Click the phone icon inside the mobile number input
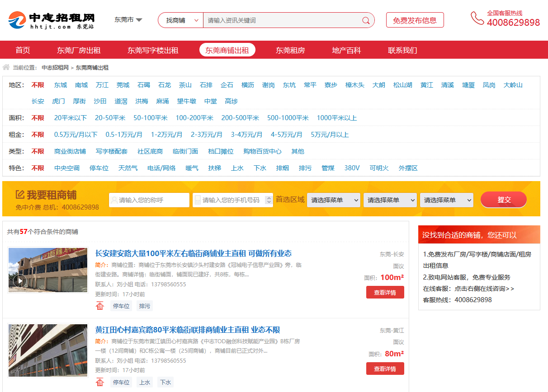Viewport: 548px width, 392px height. [197, 200]
